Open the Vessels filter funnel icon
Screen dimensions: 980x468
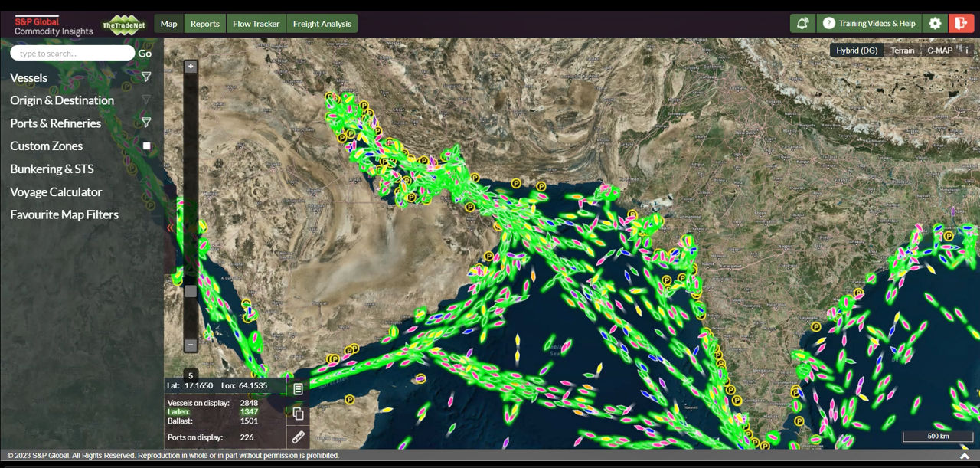pos(146,77)
